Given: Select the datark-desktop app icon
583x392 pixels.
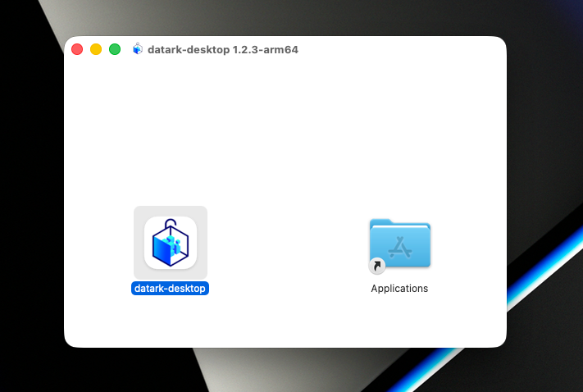Looking at the screenshot, I should 171,243.
